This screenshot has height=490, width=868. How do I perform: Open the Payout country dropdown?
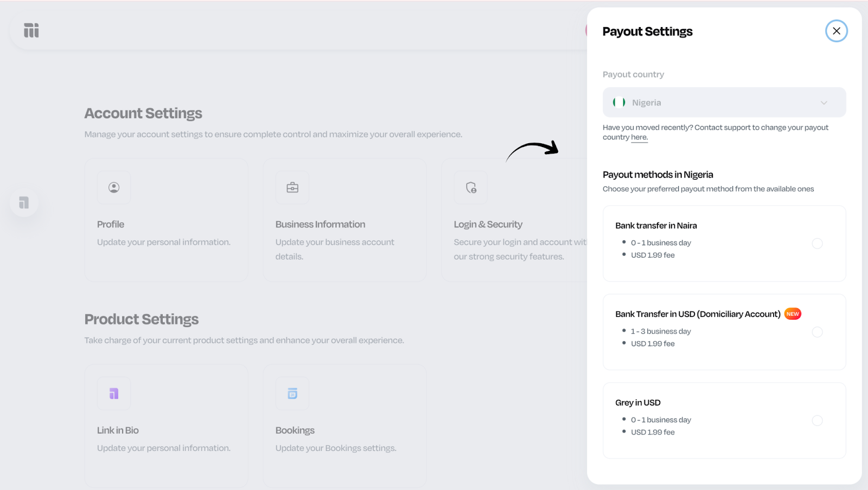[724, 103]
